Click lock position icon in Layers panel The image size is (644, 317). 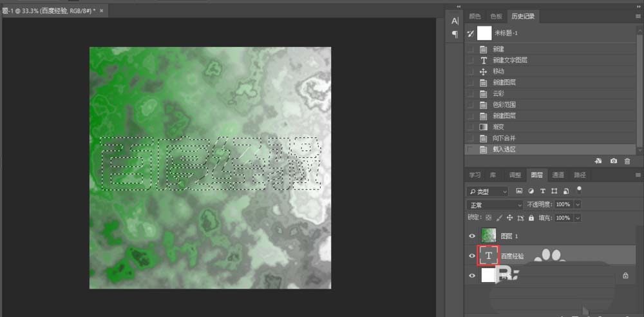point(510,218)
